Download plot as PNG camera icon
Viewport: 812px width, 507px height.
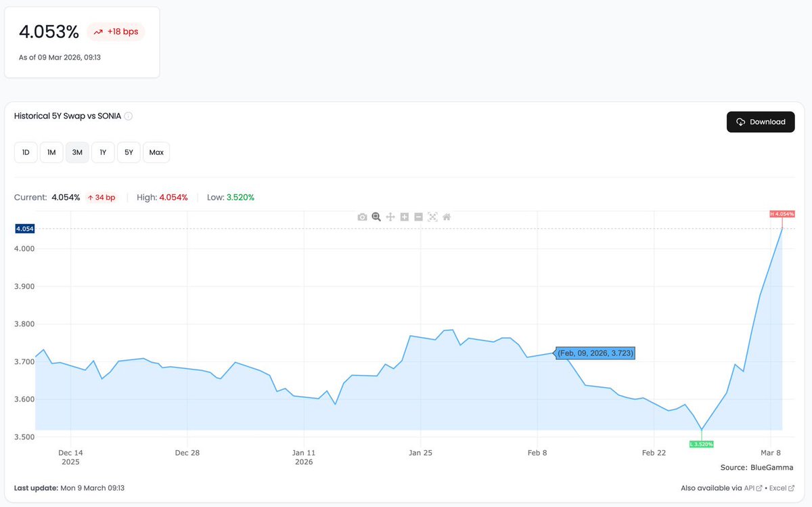point(362,217)
